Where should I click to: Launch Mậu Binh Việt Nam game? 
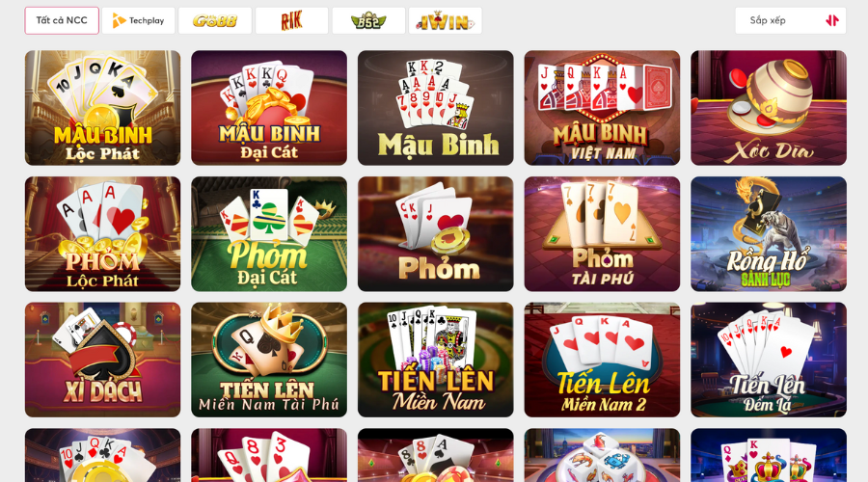click(x=602, y=108)
